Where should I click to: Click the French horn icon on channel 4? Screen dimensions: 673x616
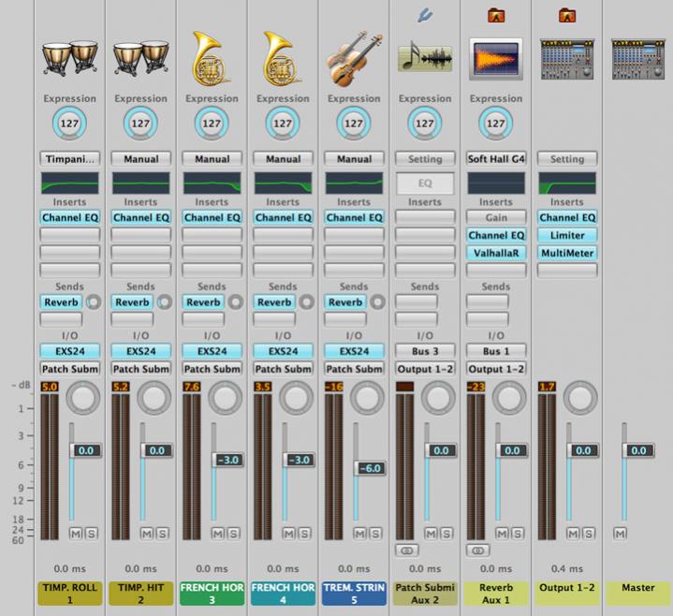coord(282,58)
